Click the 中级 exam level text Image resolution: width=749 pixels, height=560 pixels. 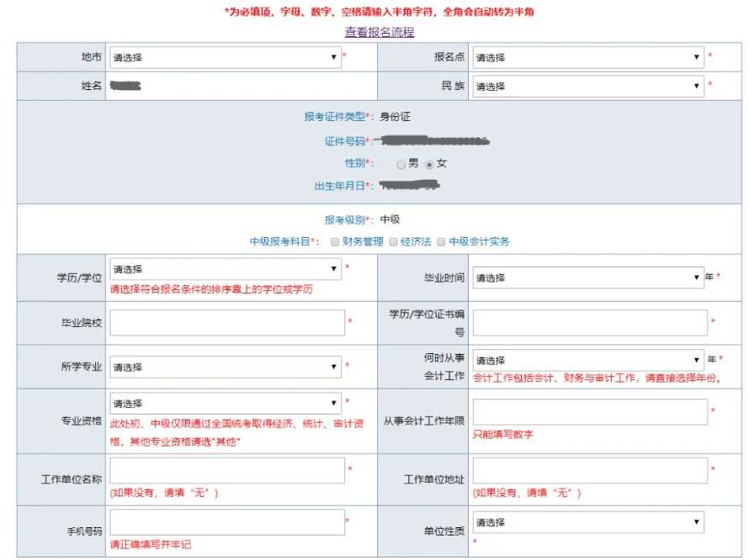point(390,219)
